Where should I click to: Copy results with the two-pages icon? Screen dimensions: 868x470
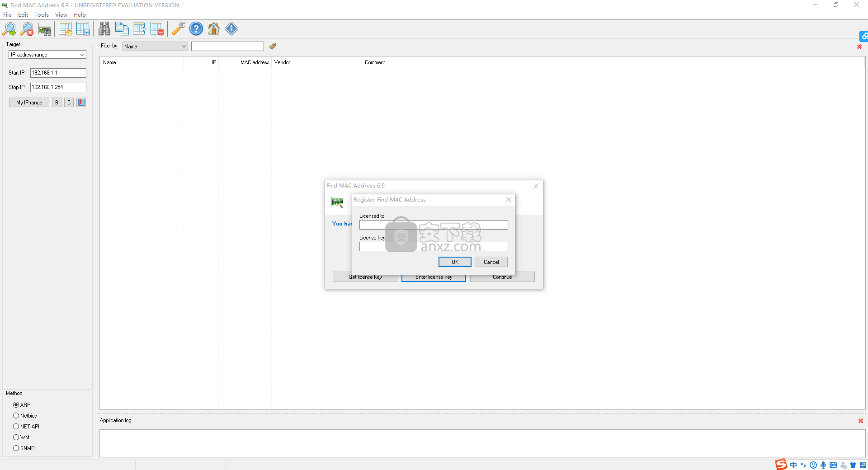tap(122, 29)
